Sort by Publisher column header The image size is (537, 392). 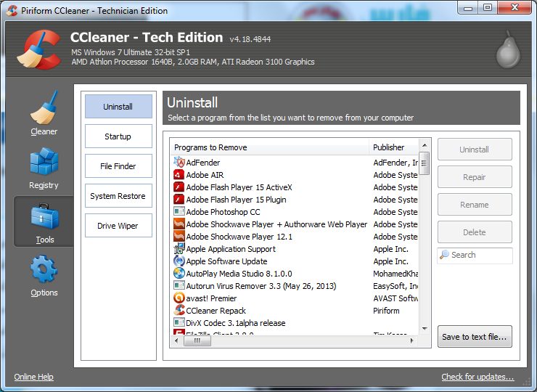pos(394,147)
